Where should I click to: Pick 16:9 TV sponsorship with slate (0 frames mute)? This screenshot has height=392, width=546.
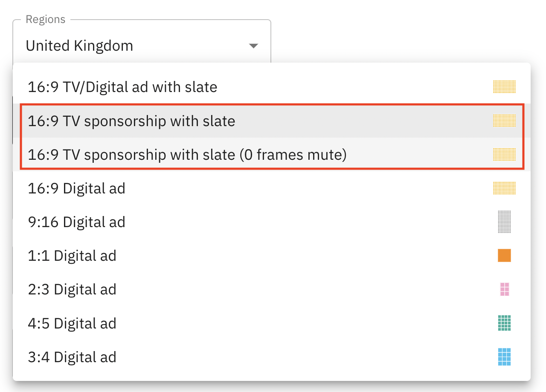pyautogui.click(x=187, y=155)
